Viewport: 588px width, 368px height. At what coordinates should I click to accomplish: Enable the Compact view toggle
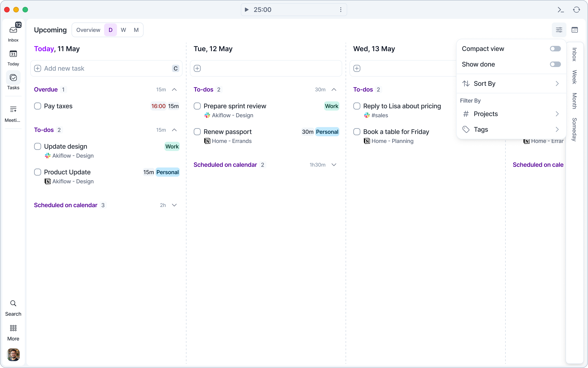point(555,49)
